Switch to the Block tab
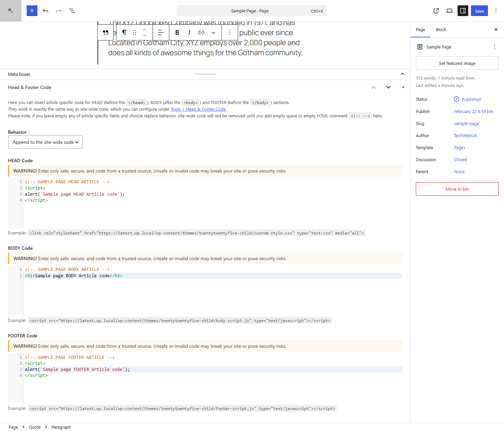Screen dimensions: 504x431 (x=441, y=30)
